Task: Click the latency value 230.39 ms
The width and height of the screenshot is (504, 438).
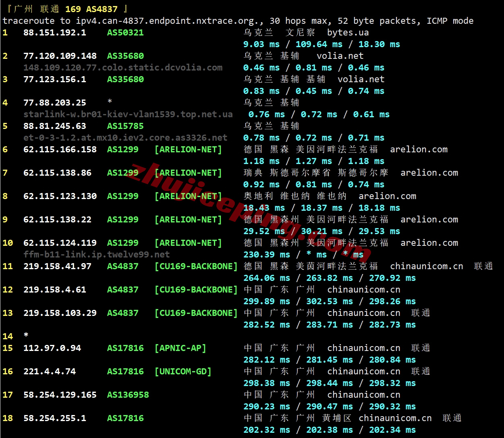Action: tap(267, 255)
